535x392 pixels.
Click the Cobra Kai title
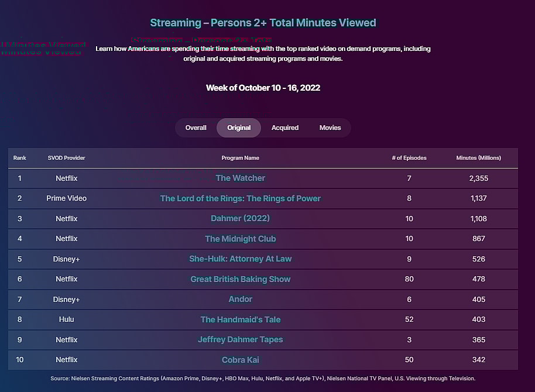(x=240, y=360)
